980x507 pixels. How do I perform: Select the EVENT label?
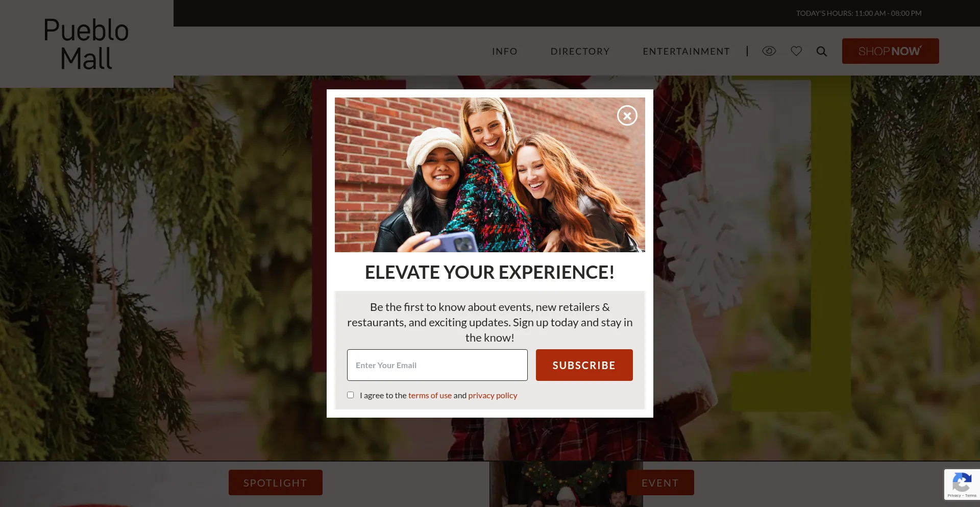[x=660, y=482]
